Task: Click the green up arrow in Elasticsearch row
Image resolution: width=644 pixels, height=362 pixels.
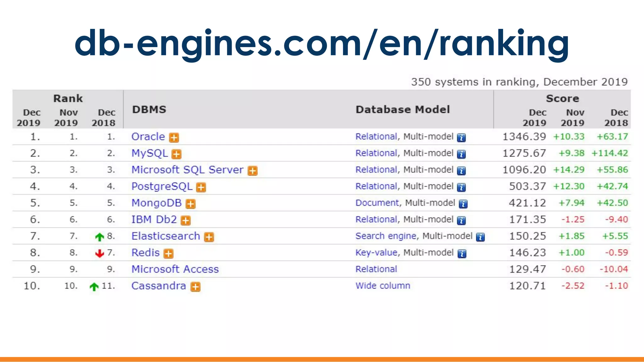Action: [x=100, y=237]
